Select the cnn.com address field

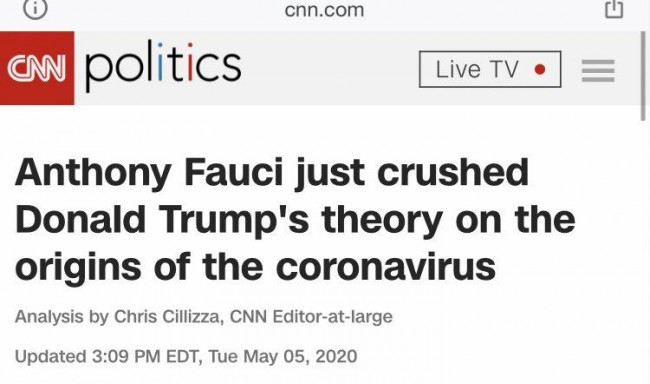click(x=324, y=10)
